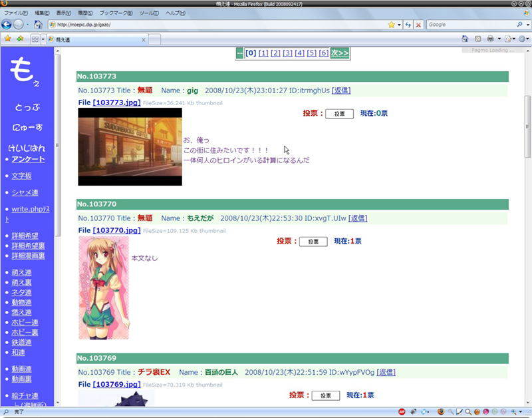The image size is (532, 418).
Task: Print the page with the printer icon
Action: pos(490,39)
